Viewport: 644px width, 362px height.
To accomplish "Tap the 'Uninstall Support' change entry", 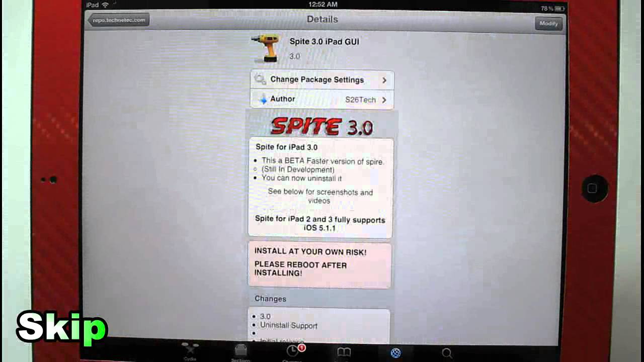I will pyautogui.click(x=289, y=326).
